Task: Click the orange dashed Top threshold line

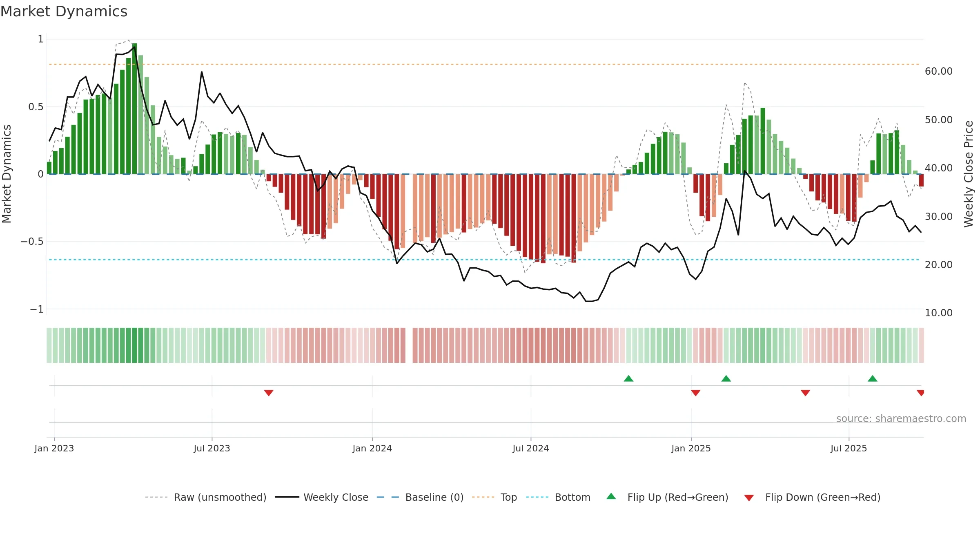Action: click(x=484, y=64)
